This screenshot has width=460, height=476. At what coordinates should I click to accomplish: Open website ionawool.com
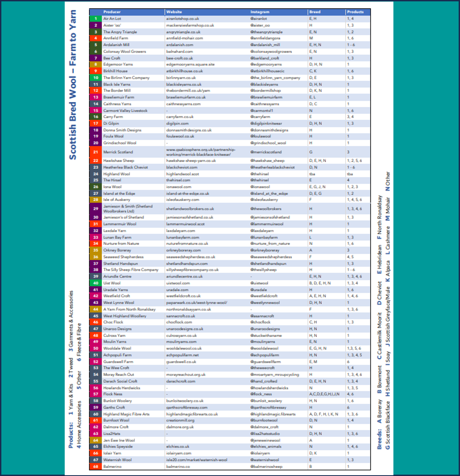179,187
